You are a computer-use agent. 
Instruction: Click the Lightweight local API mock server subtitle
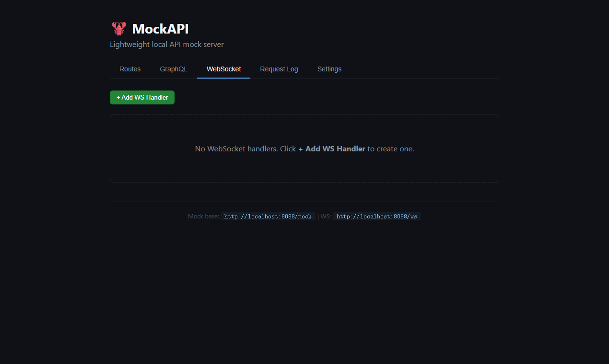(166, 44)
